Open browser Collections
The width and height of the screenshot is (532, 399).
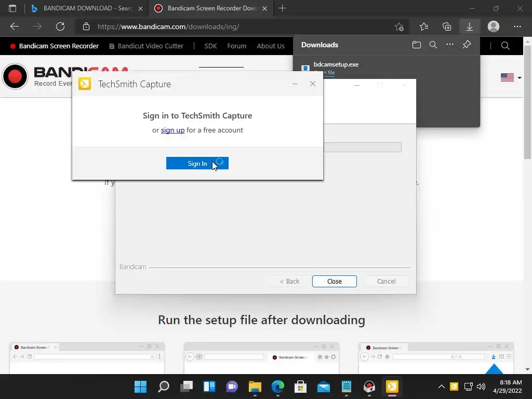coord(447,26)
